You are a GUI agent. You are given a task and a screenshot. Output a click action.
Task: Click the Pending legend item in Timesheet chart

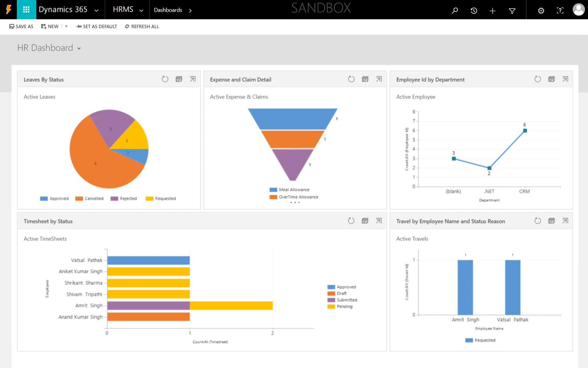[x=340, y=307]
